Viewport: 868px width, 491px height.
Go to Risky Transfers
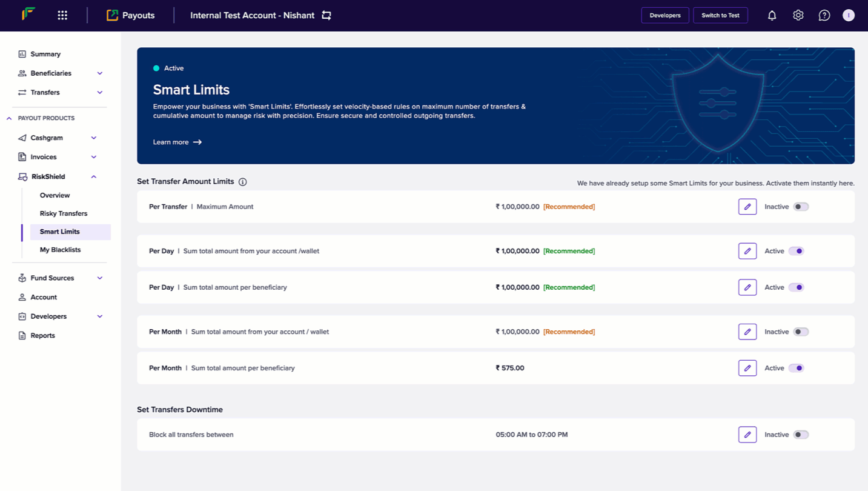(64, 213)
